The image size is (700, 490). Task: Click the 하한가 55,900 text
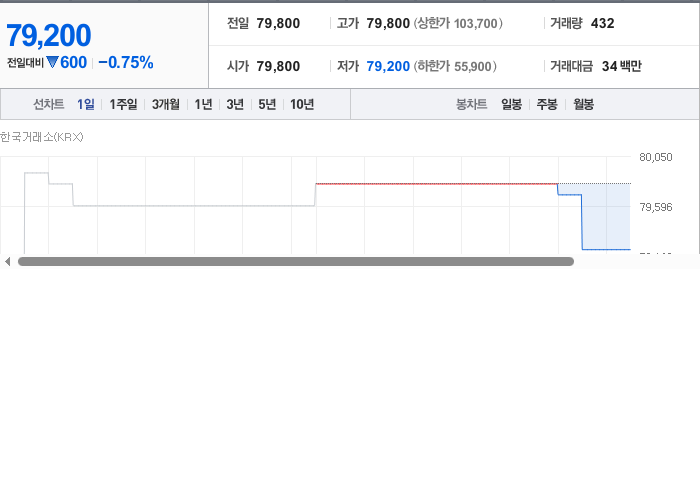[455, 66]
